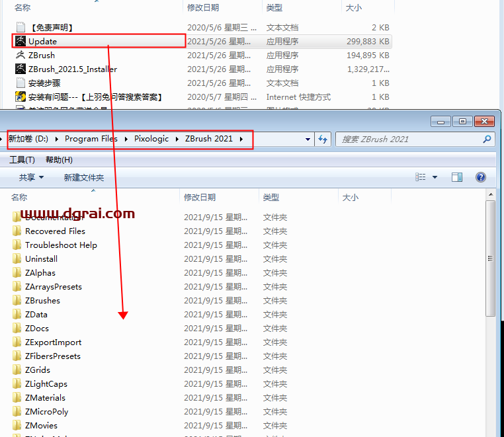The width and height of the screenshot is (504, 437).
Task: Expand the arrow after ZBrush 2021 breadcrumb
Action: (x=241, y=139)
